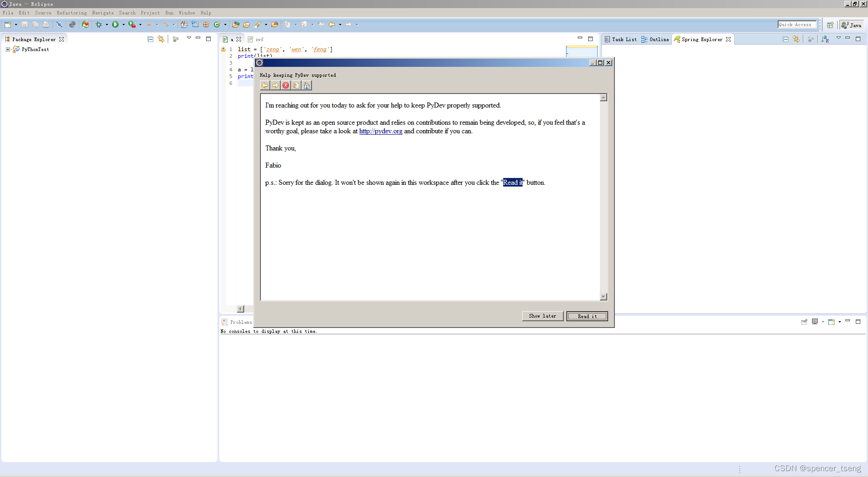Image resolution: width=868 pixels, height=477 pixels.
Task: Toggle Skip All Breakpoints
Action: (x=60, y=25)
